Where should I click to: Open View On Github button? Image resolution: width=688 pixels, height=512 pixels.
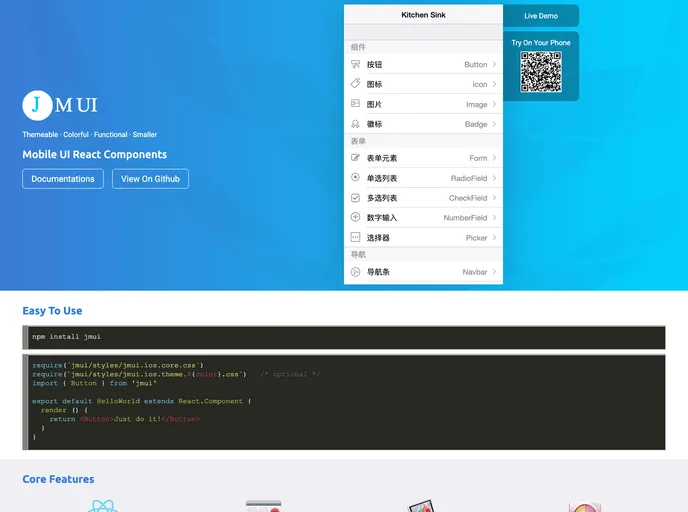point(150,179)
